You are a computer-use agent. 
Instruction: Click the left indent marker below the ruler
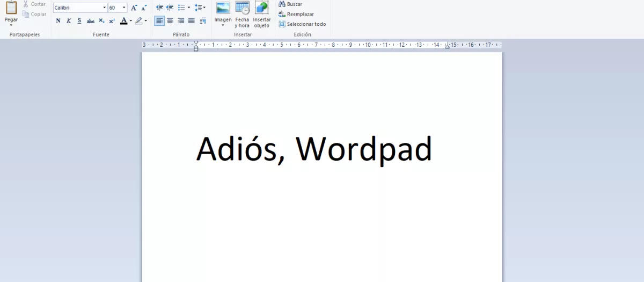pyautogui.click(x=196, y=49)
